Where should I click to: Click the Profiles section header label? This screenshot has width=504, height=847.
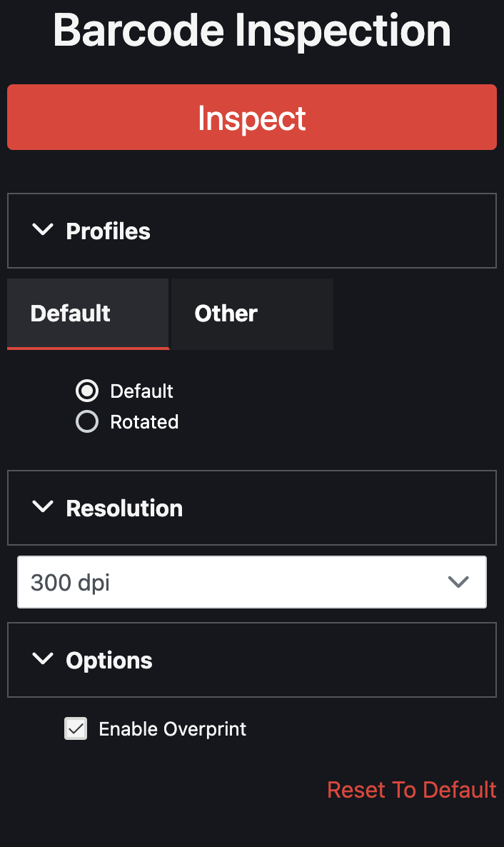108,231
